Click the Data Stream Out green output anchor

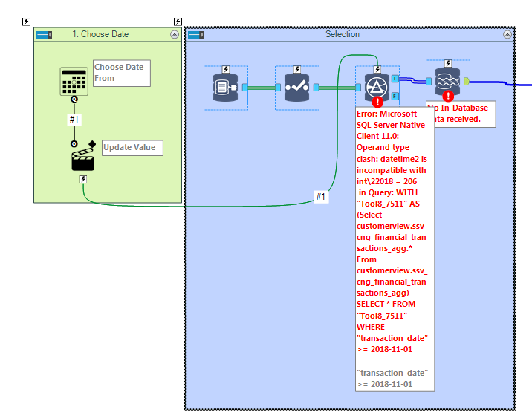[467, 82]
